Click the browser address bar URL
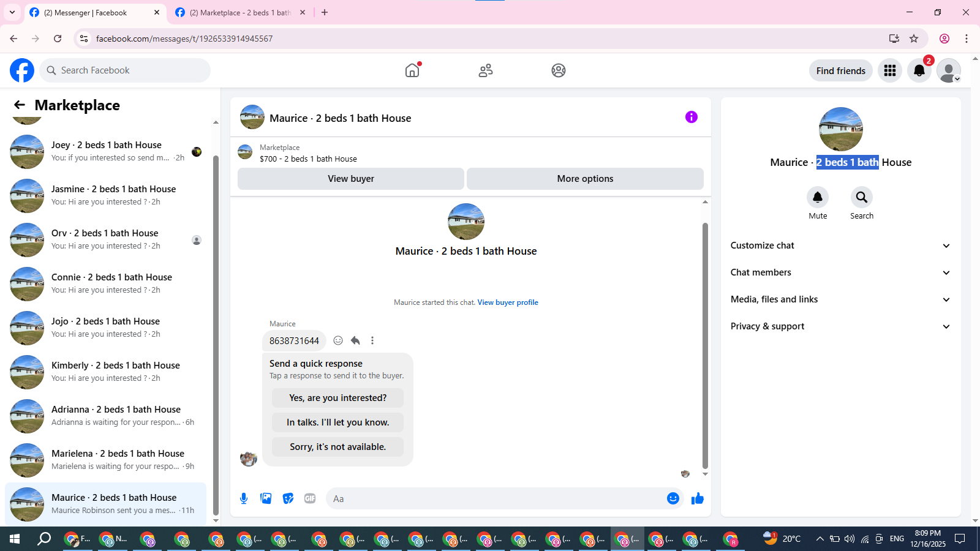 [184, 39]
